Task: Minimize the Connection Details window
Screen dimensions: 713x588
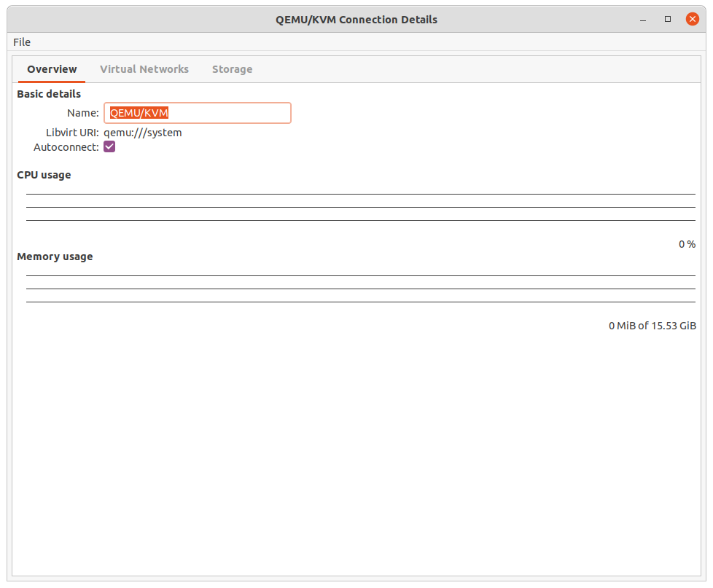Action: [643, 20]
